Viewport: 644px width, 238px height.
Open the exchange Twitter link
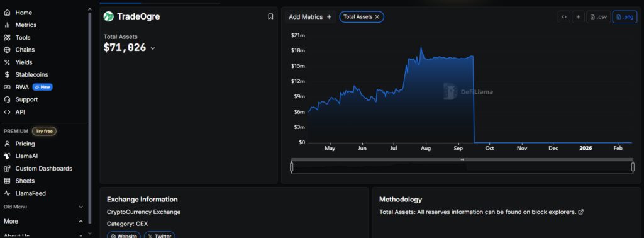[159, 236]
